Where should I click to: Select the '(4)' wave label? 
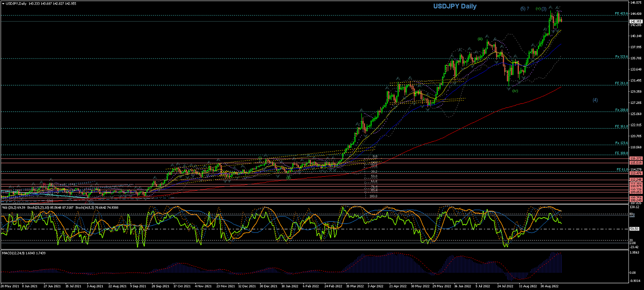click(595, 99)
